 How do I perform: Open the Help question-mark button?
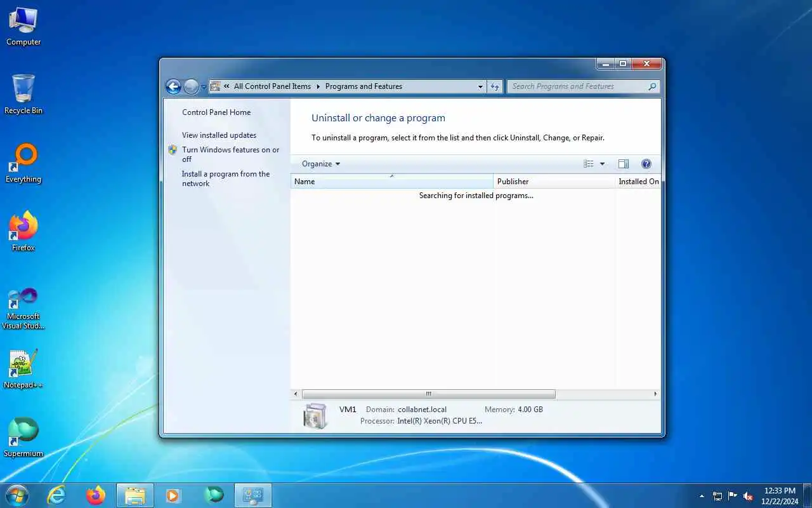(646, 164)
